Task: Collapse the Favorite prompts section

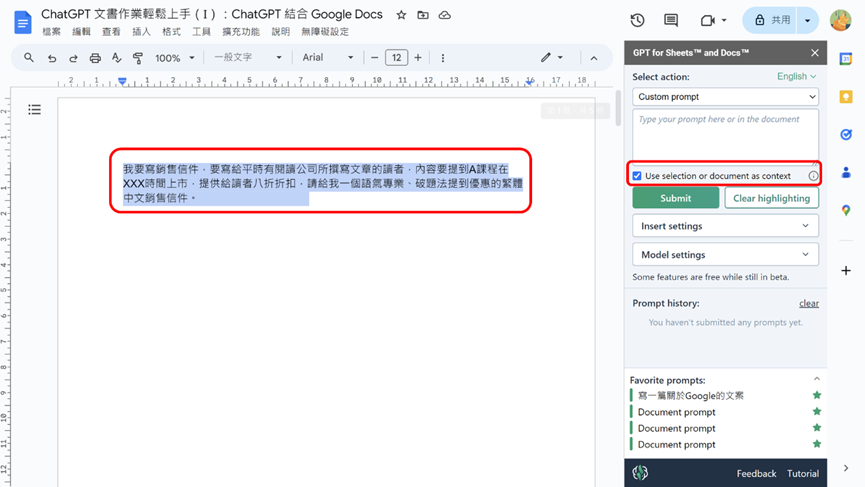Action: [x=816, y=379]
